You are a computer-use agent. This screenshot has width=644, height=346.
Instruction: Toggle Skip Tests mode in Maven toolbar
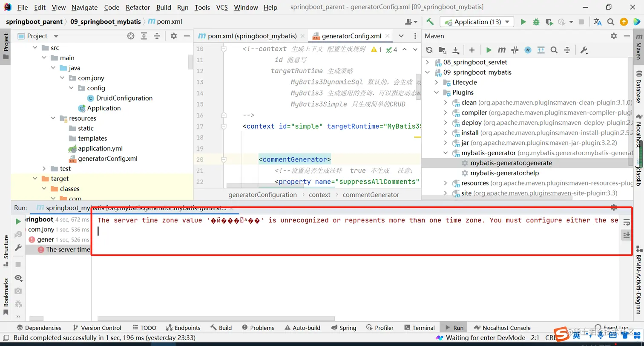point(528,50)
